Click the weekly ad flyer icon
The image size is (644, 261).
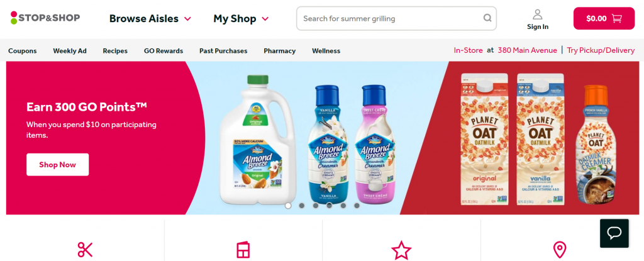(x=243, y=250)
